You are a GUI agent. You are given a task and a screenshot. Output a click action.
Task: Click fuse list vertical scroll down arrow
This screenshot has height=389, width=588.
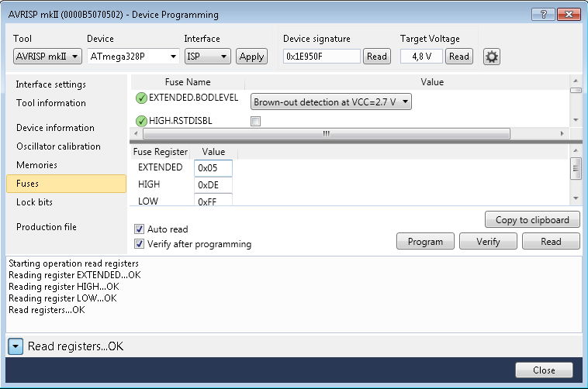click(576, 120)
